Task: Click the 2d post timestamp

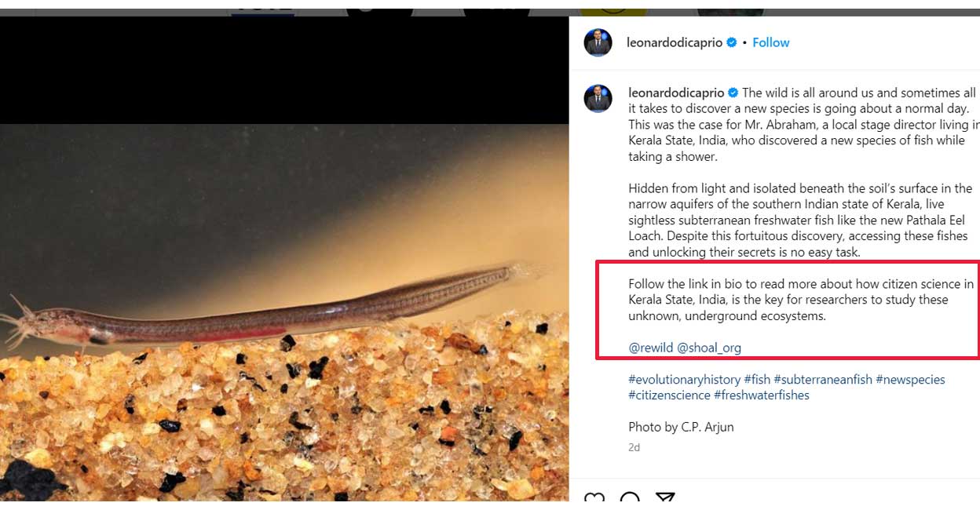Action: [x=634, y=447]
